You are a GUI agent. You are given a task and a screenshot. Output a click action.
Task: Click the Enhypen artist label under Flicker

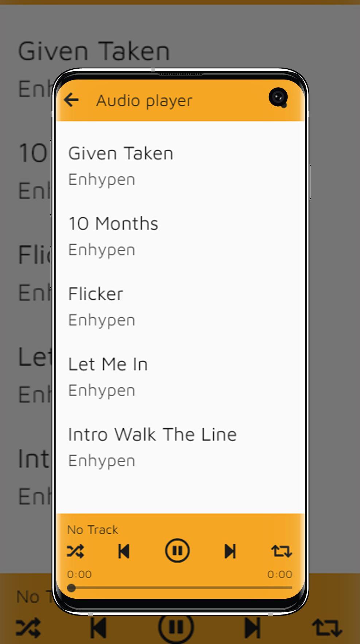pos(102,320)
